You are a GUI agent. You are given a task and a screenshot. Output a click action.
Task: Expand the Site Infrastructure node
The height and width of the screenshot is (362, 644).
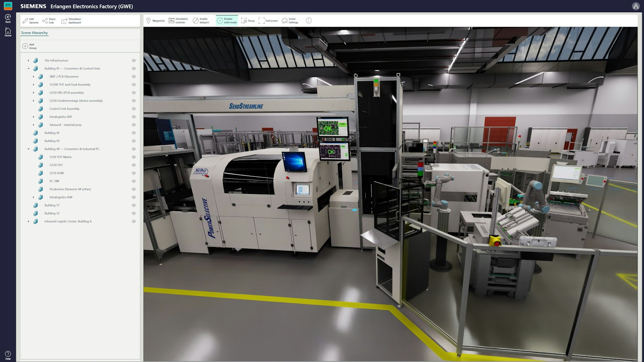(28, 60)
